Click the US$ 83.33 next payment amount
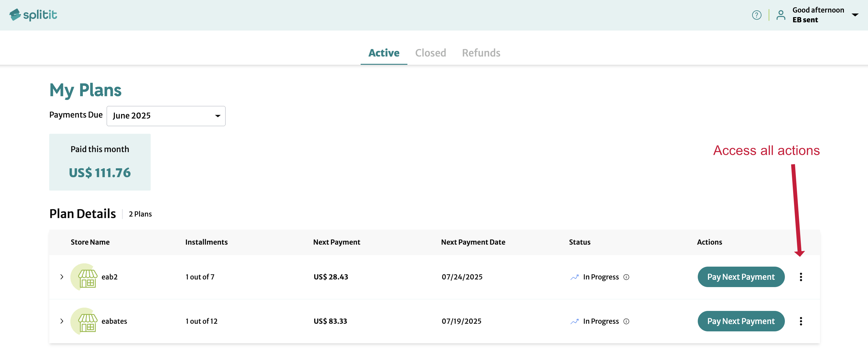The height and width of the screenshot is (350, 868). tap(330, 321)
